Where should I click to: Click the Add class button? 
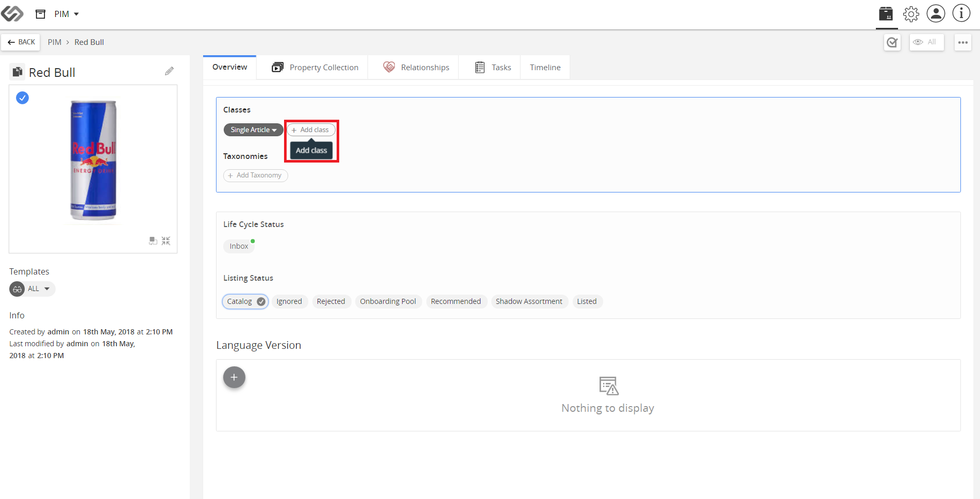pos(311,130)
